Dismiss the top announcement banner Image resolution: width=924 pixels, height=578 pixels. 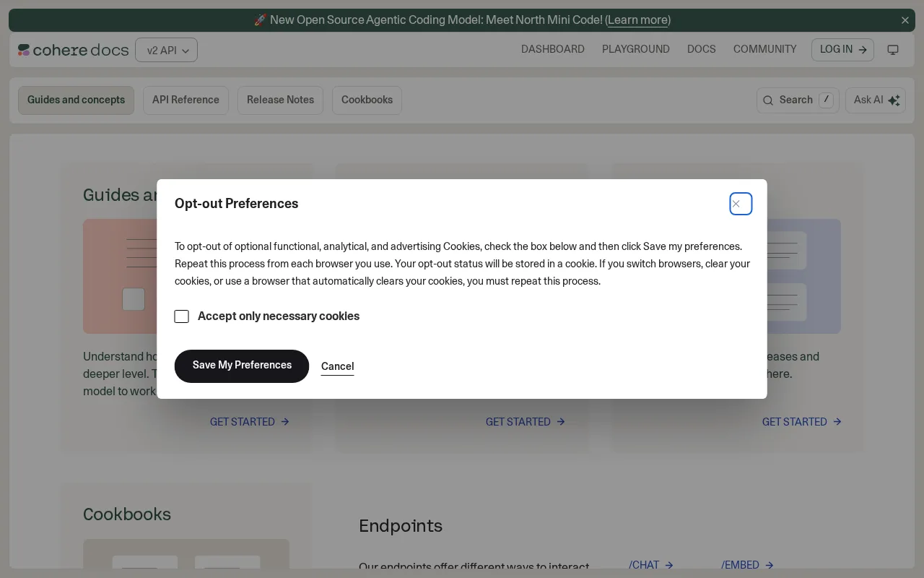[905, 20]
